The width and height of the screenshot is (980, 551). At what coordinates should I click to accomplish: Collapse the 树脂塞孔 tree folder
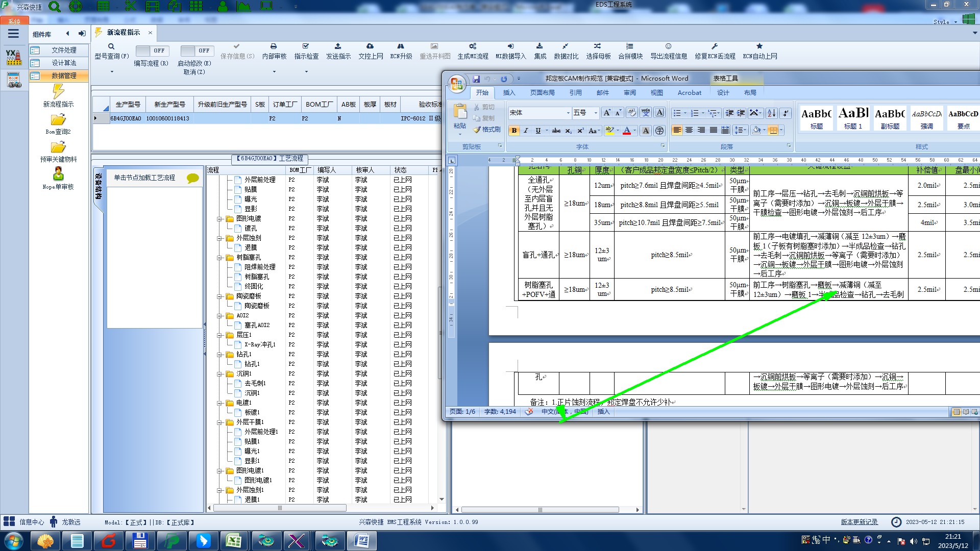click(x=219, y=258)
